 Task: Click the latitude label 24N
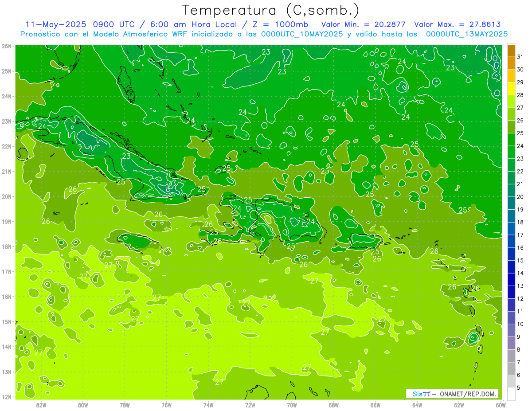point(6,96)
